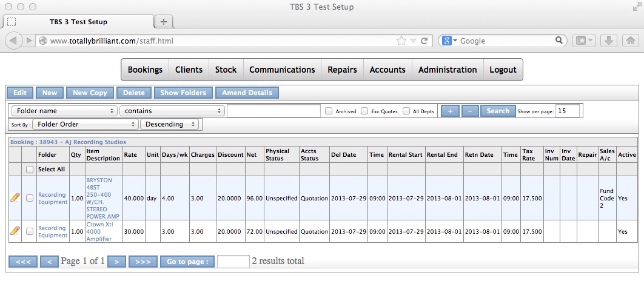The width and height of the screenshot is (644, 290).
Task: Click the 72.00 net value cell
Action: tap(255, 231)
